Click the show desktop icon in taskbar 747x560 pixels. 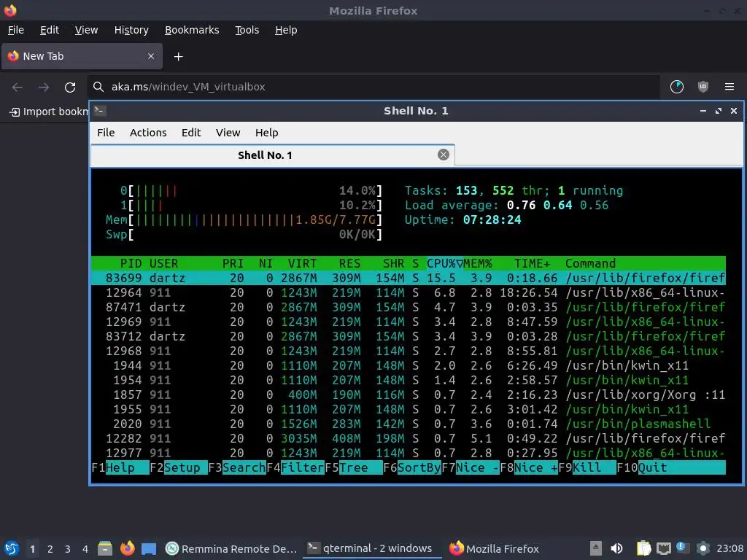149,548
